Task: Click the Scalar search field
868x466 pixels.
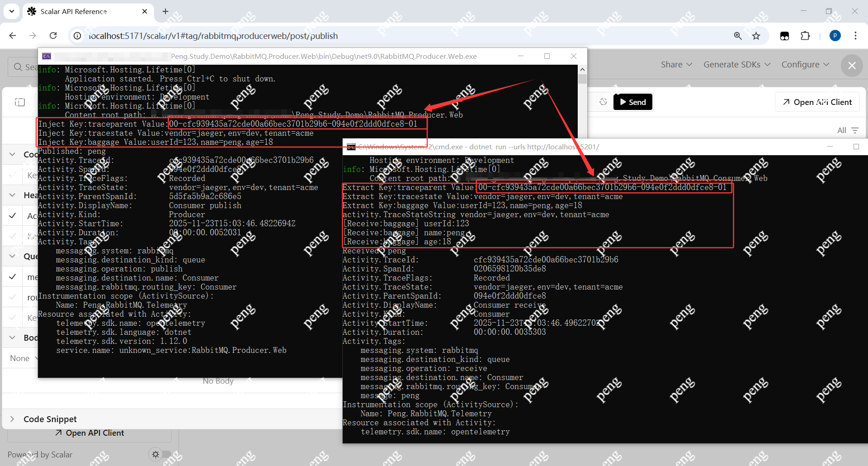Action: [24, 67]
